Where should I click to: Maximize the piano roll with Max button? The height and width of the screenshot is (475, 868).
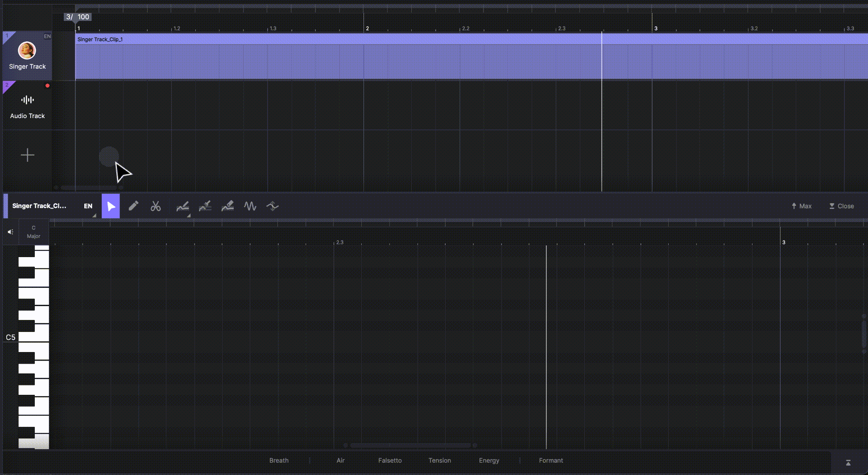pyautogui.click(x=802, y=206)
